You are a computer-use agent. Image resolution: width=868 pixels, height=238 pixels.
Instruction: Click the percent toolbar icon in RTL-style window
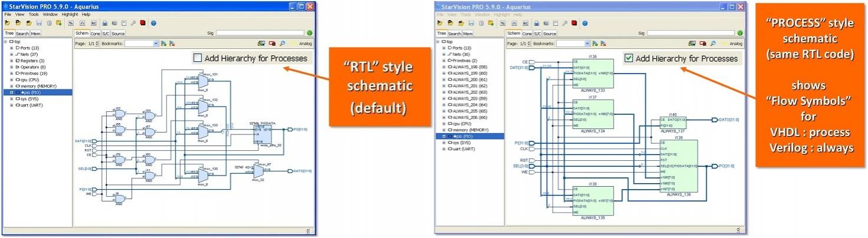point(71,23)
